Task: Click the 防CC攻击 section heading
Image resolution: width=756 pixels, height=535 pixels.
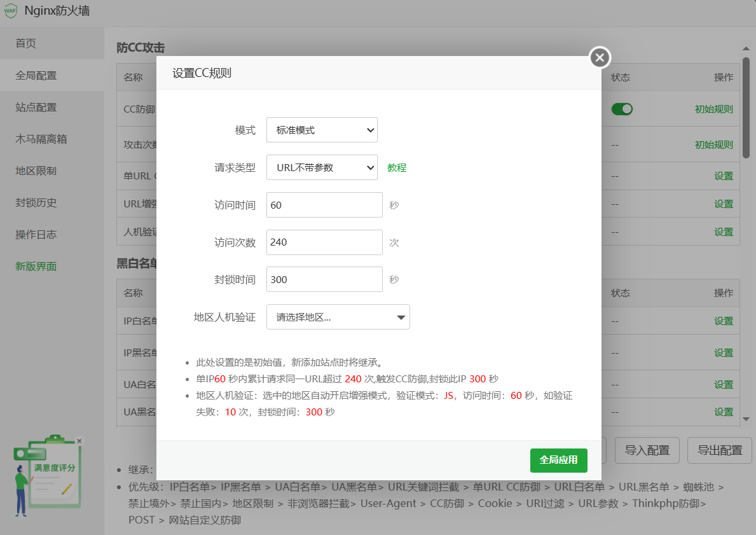Action: pyautogui.click(x=141, y=48)
